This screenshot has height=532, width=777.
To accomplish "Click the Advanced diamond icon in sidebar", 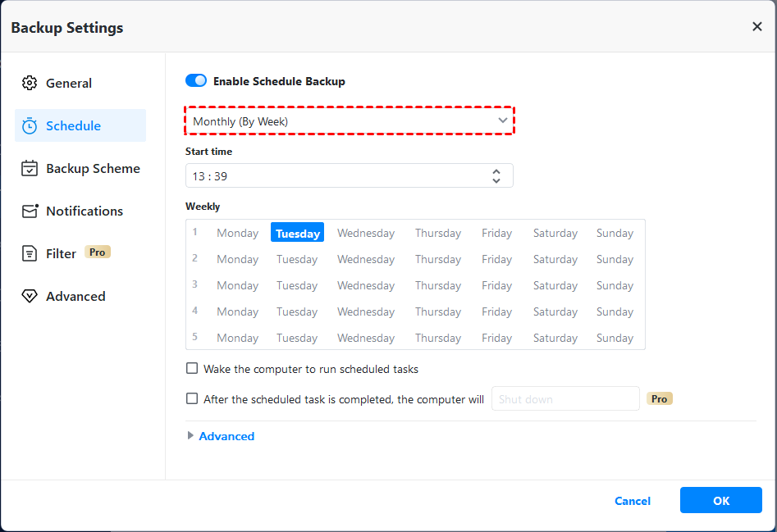I will tap(30, 296).
